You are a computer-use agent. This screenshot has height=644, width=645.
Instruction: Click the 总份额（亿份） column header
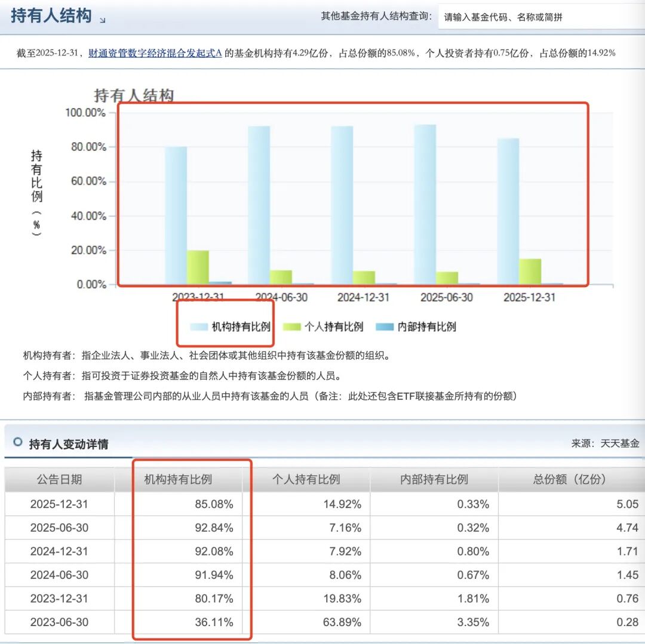572,479
